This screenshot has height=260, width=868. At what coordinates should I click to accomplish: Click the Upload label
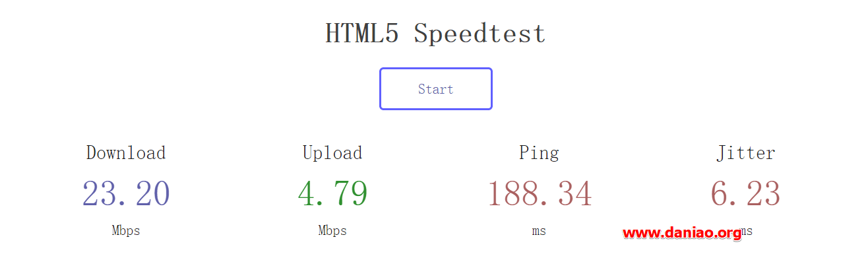[332, 153]
